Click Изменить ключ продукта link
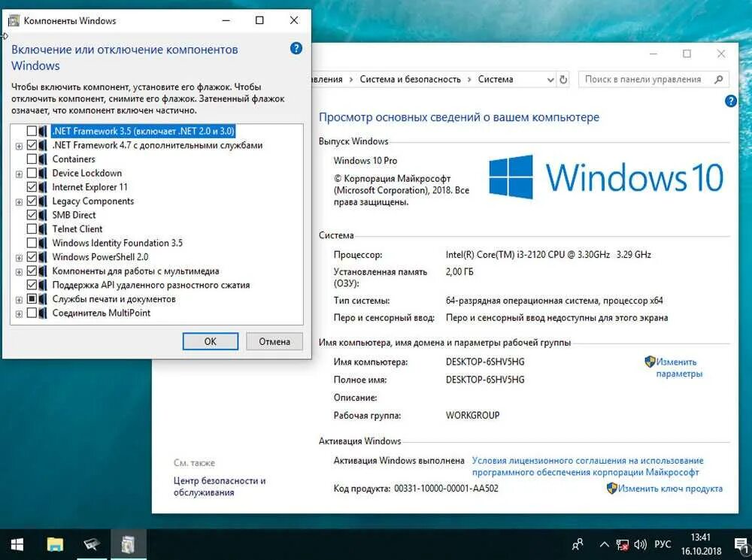The width and height of the screenshot is (752, 560). pyautogui.click(x=670, y=489)
